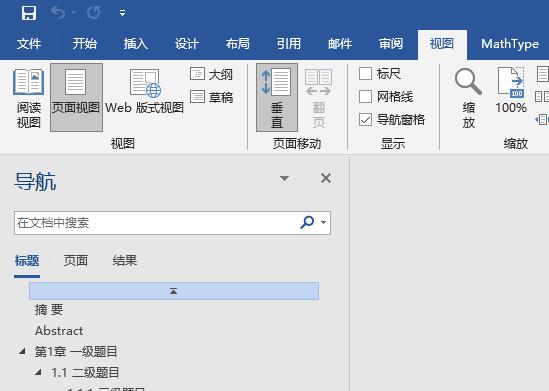Open the 设计 ribbon tab
This screenshot has height=391, width=549.
187,44
